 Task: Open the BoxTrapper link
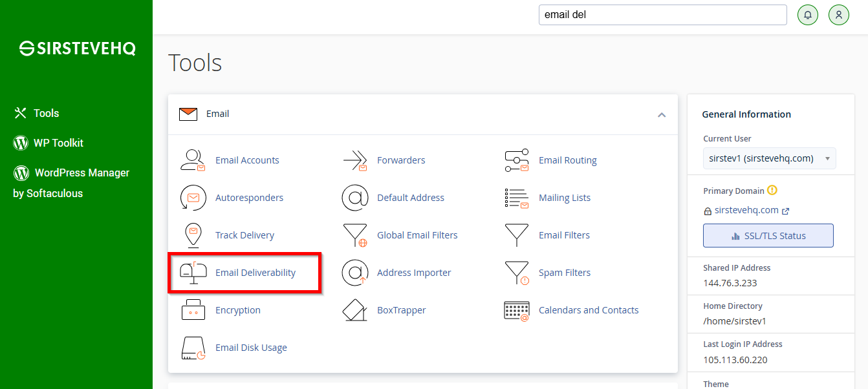[x=402, y=310]
